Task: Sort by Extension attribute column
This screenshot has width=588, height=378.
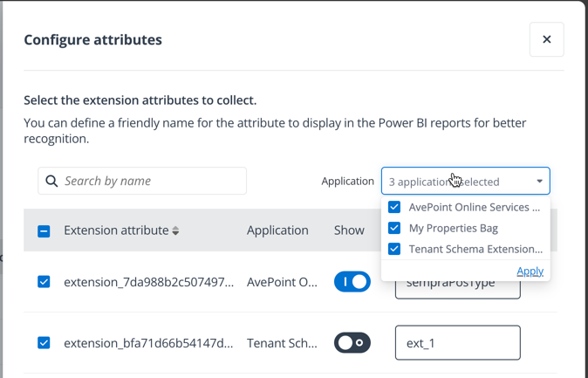Action: [x=175, y=231]
